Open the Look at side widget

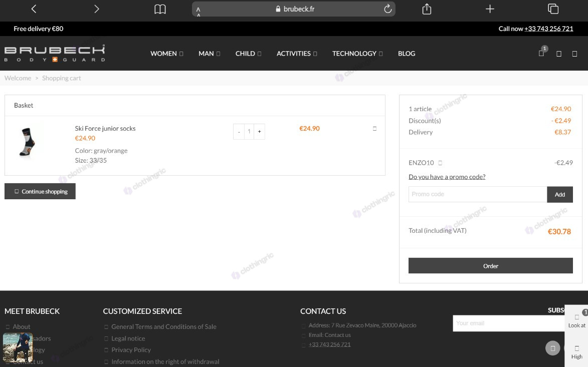[577, 321]
